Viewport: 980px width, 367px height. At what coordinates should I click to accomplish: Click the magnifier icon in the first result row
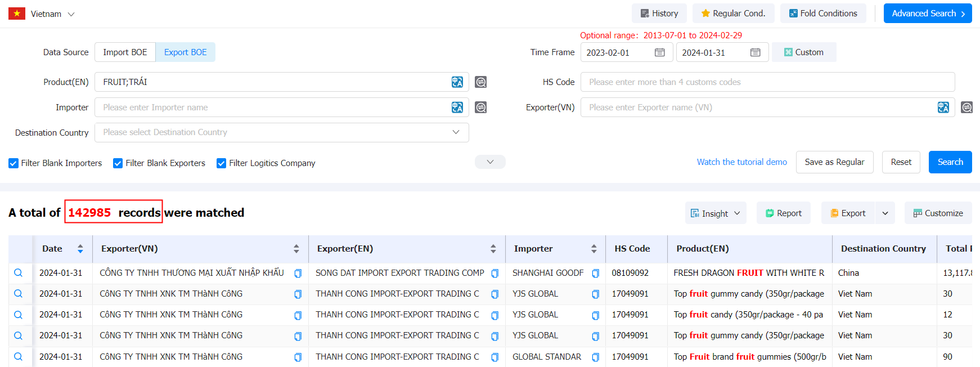click(19, 273)
